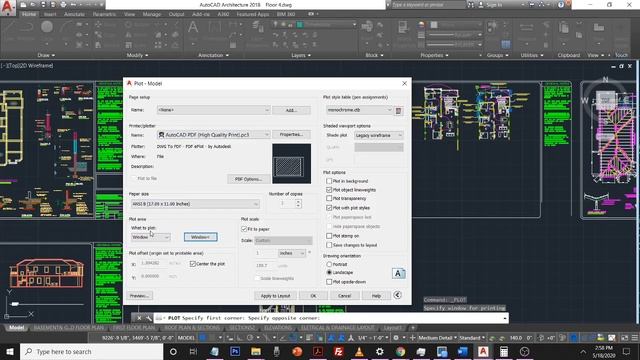Enable Plot transparency checkbox
The height and width of the screenshot is (360, 640).
click(x=329, y=198)
